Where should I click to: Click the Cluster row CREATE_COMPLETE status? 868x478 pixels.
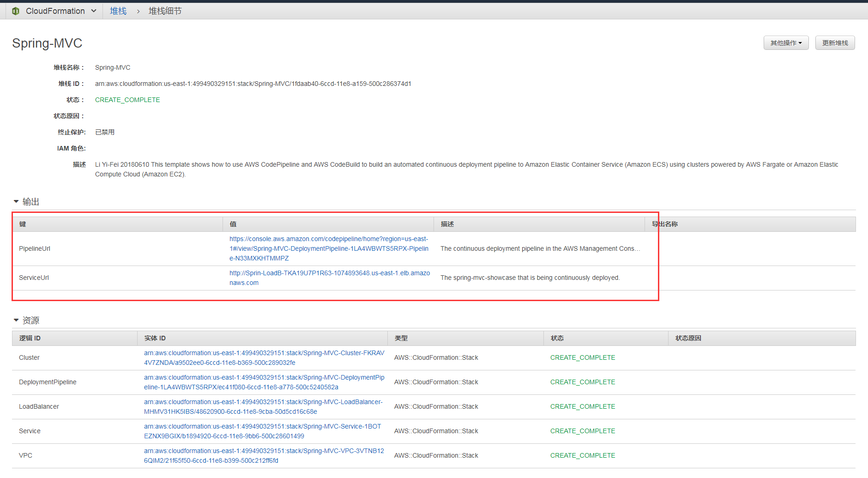click(583, 357)
